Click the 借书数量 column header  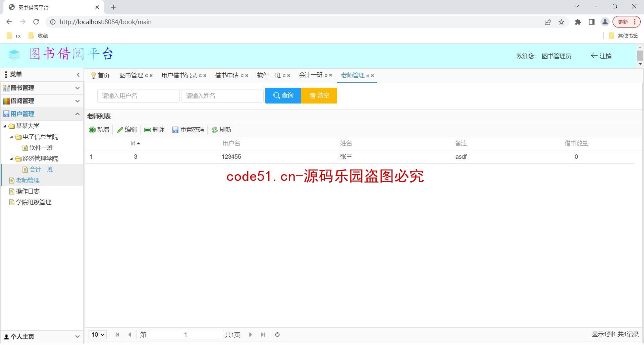coord(576,144)
